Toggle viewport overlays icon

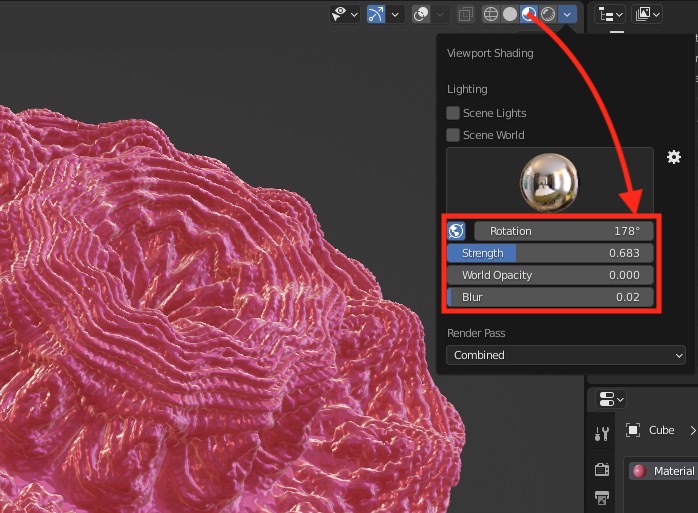pyautogui.click(x=421, y=14)
